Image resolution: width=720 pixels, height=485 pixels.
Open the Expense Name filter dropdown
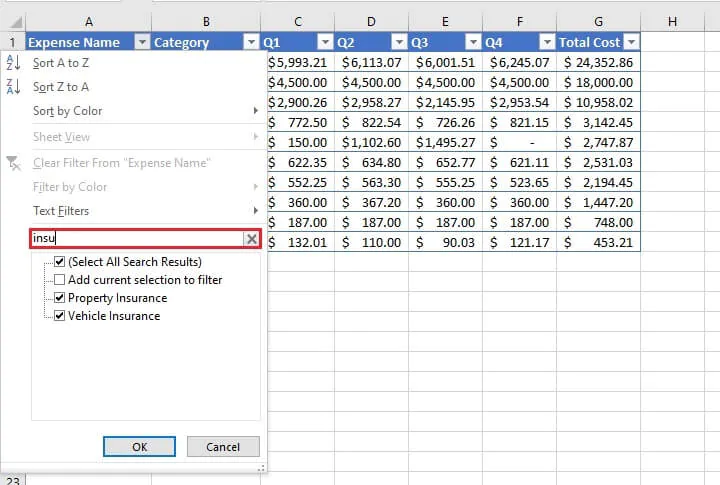point(142,42)
